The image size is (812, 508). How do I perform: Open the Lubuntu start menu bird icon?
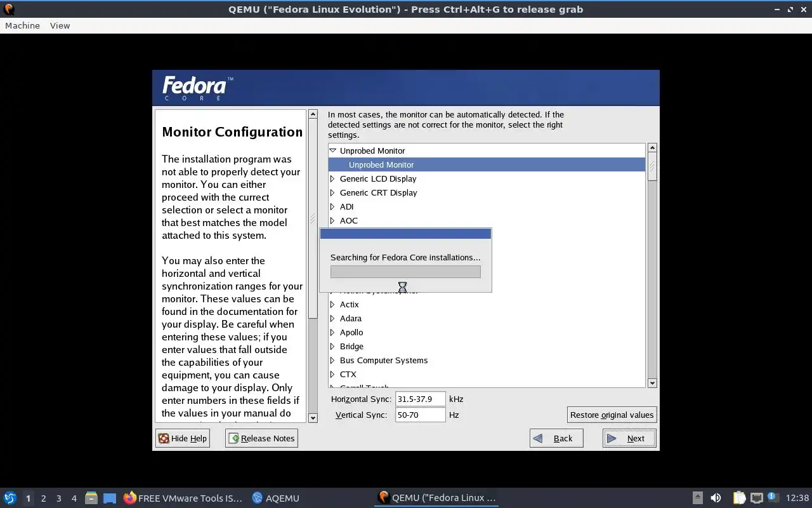coord(10,498)
